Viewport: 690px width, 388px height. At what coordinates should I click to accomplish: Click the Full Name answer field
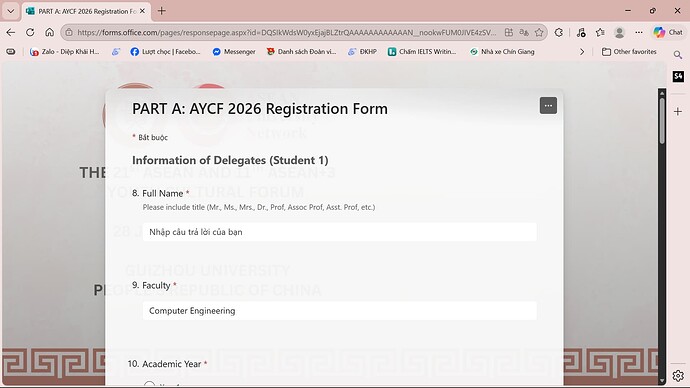(339, 232)
